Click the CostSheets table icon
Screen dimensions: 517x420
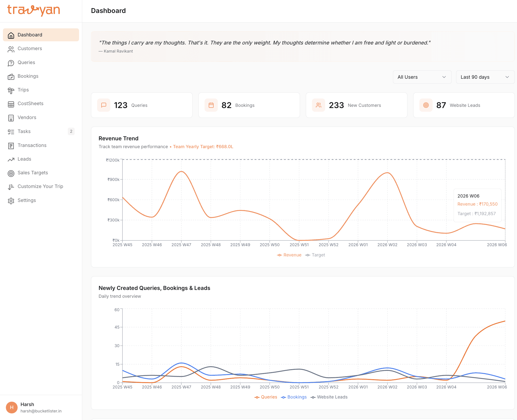click(x=11, y=104)
